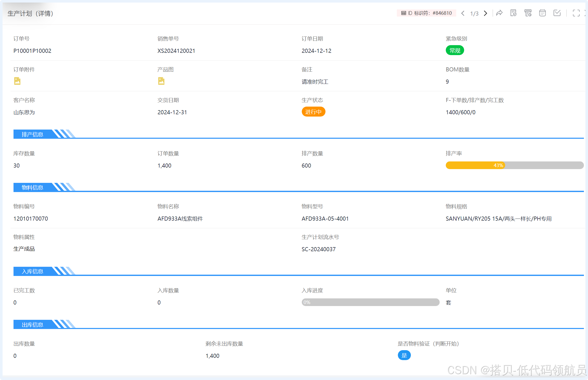Click the ID 标识符 #846810 tag

pyautogui.click(x=426, y=13)
